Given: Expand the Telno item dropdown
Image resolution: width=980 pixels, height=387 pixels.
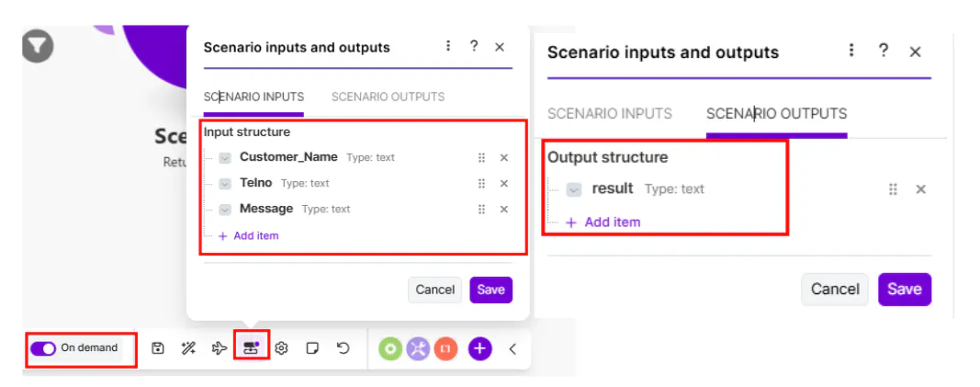Looking at the screenshot, I should click(225, 184).
